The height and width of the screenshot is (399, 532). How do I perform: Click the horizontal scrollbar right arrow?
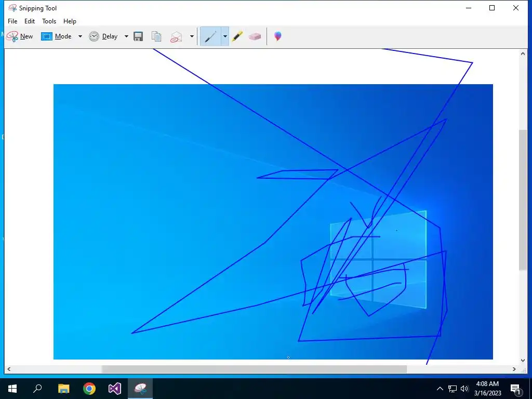514,369
